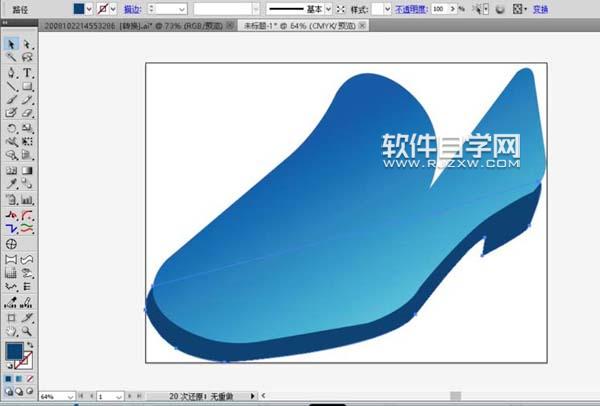Select the Rotate tool
Image resolution: width=600 pixels, height=406 pixels.
11,128
